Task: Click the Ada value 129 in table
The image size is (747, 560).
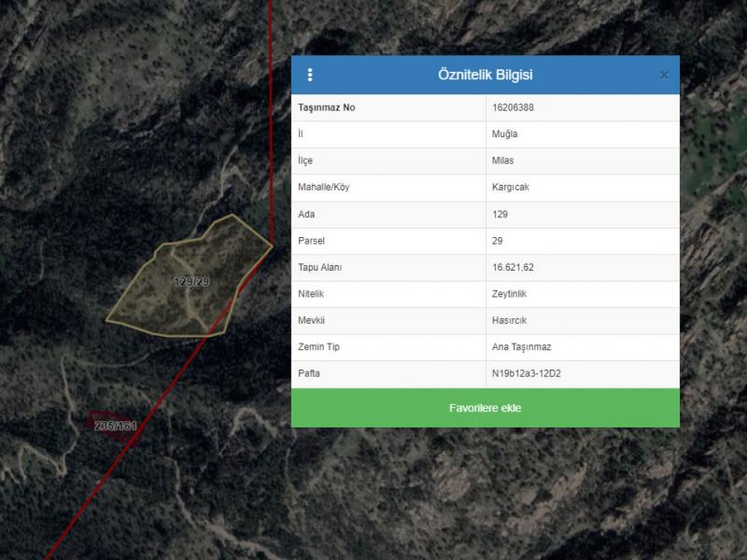Action: pos(500,214)
